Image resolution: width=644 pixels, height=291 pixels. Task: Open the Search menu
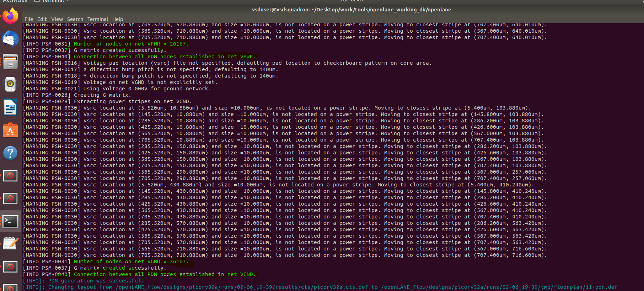(75, 19)
